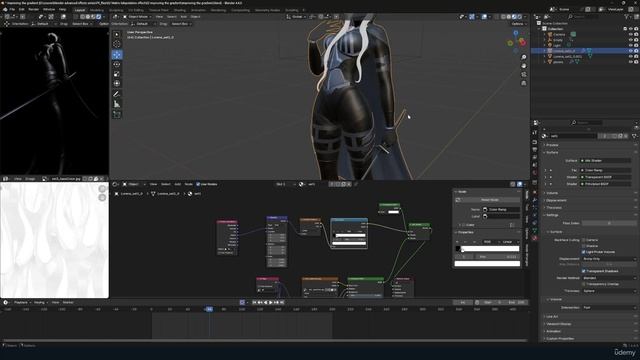Screen dimensions: 640x360
Task: Expand the Volume panel in material properties
Action: [x=552, y=193]
